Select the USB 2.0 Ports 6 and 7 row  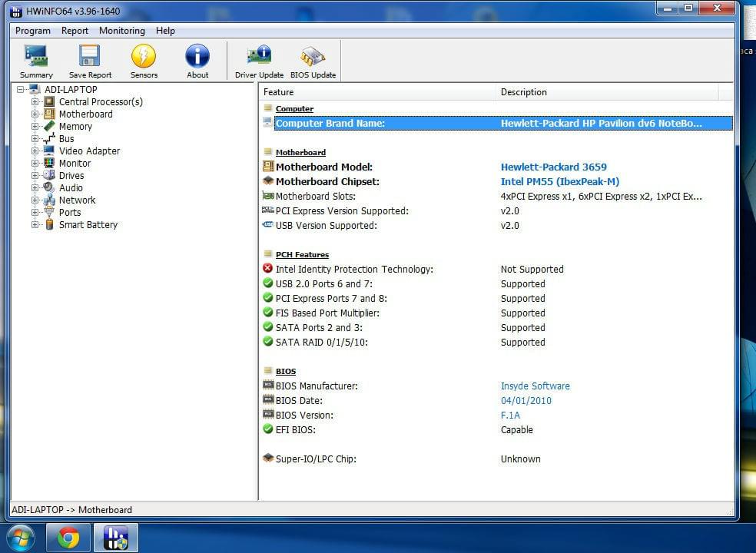498,283
